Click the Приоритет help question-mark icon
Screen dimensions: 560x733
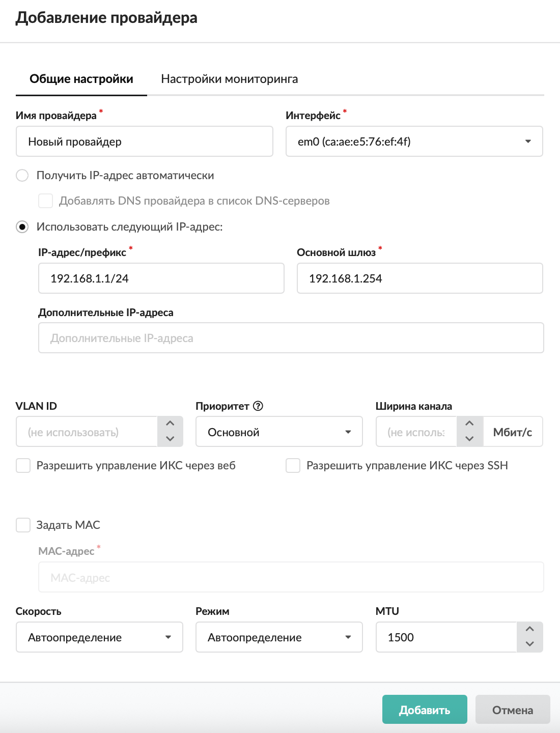[x=258, y=406]
